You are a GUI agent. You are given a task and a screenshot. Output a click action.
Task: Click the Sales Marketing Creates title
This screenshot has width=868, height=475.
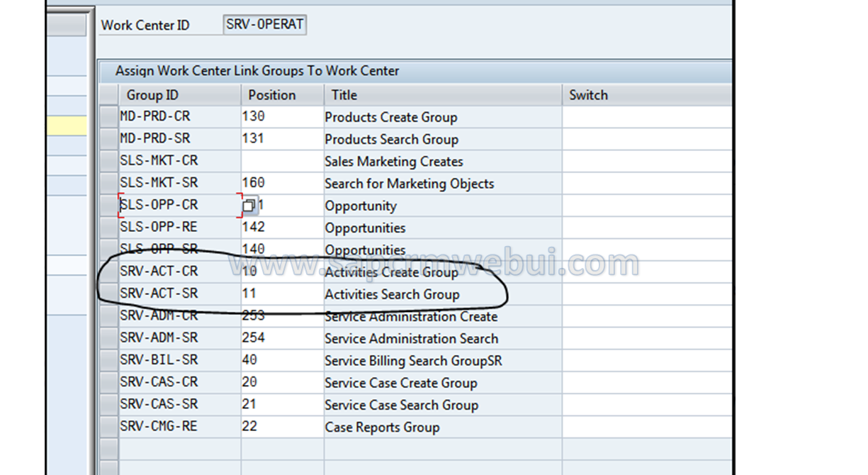(394, 161)
